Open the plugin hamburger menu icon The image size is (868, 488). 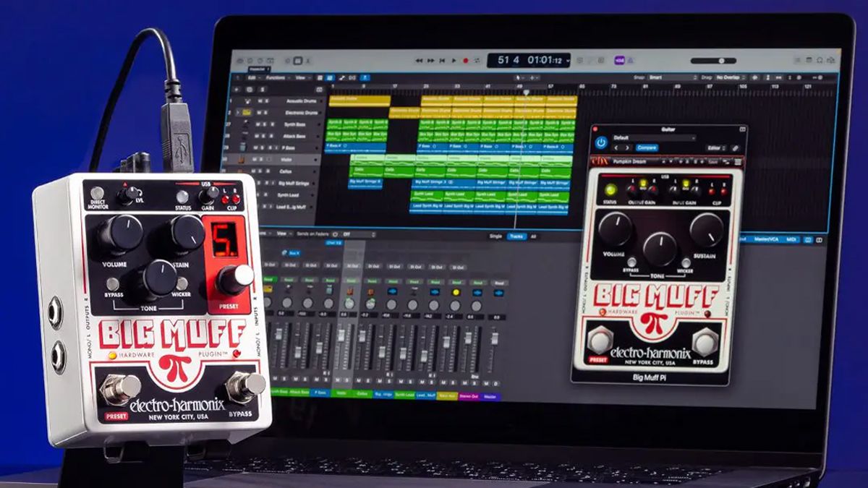[736, 160]
